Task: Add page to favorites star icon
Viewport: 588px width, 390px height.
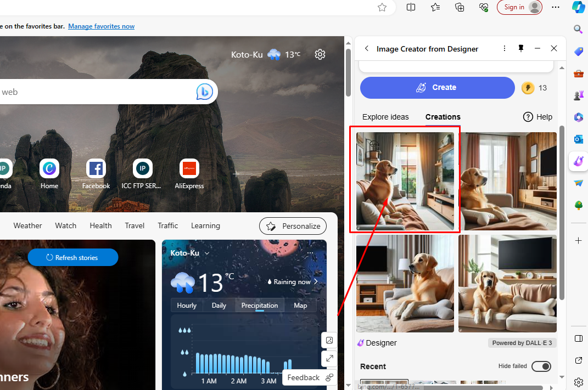Action: [382, 7]
